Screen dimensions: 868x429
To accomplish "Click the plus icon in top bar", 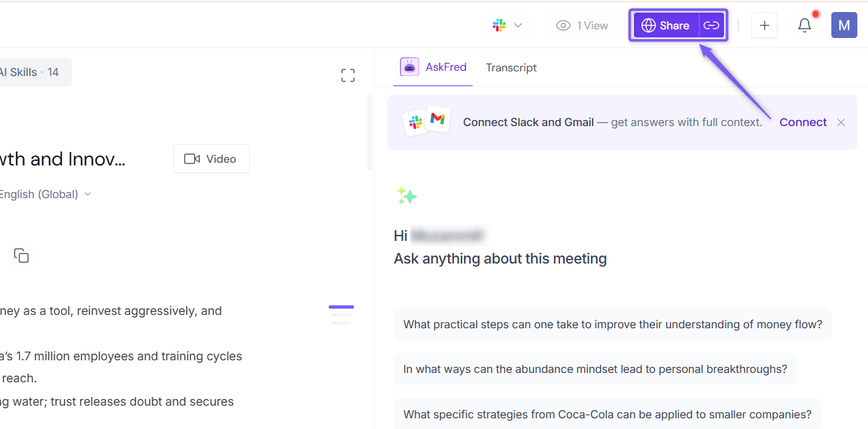I will [x=765, y=25].
